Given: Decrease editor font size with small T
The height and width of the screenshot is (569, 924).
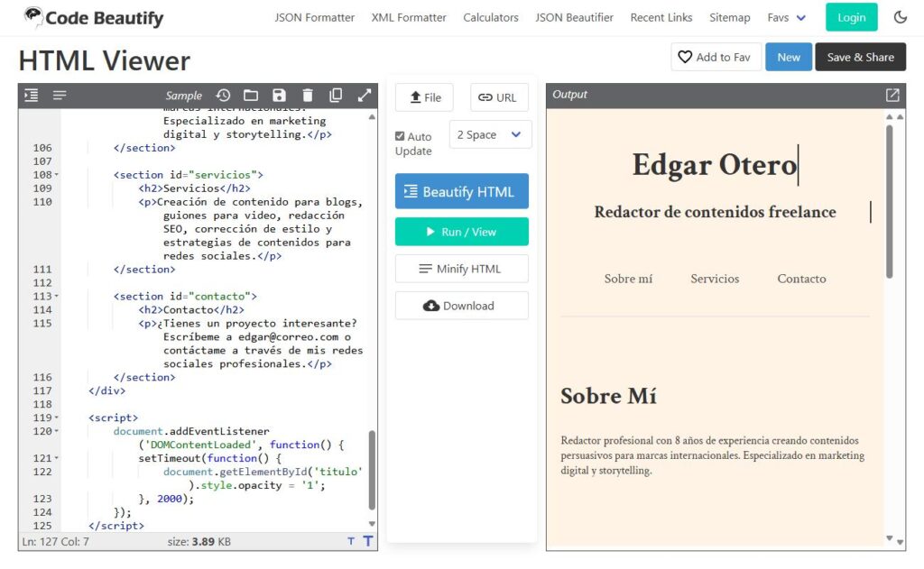Looking at the screenshot, I should click(x=351, y=541).
